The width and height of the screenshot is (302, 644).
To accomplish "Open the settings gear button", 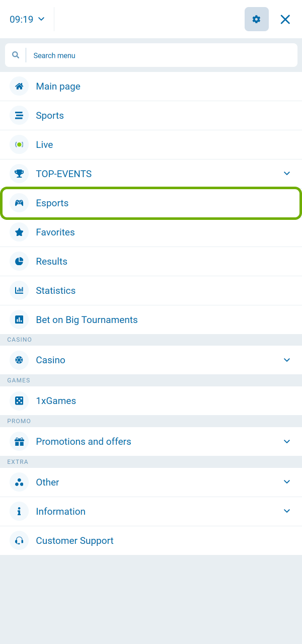I will (256, 19).
